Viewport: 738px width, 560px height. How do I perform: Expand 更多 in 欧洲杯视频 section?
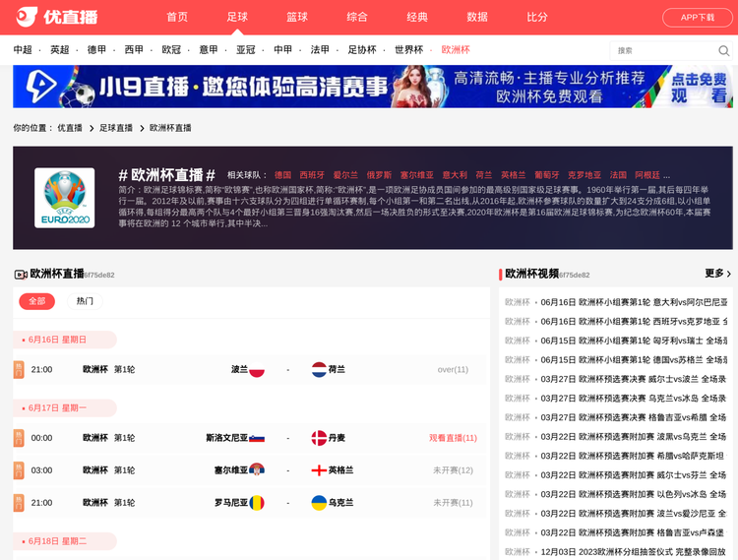tap(717, 274)
